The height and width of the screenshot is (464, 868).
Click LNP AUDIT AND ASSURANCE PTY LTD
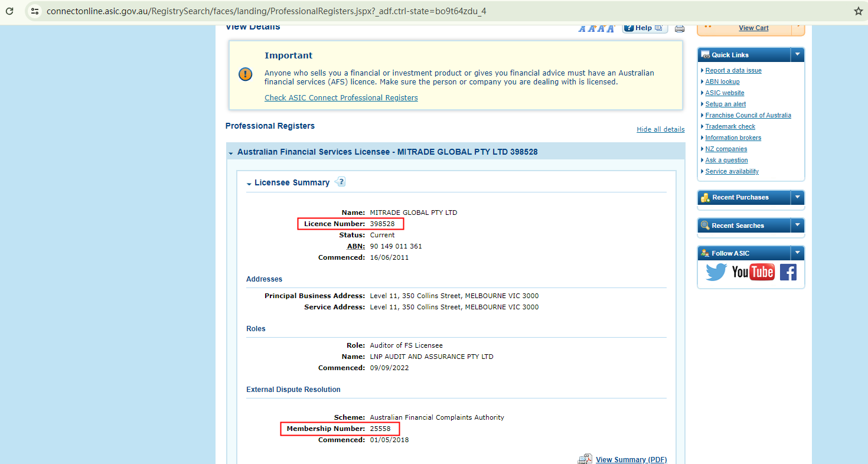(432, 357)
